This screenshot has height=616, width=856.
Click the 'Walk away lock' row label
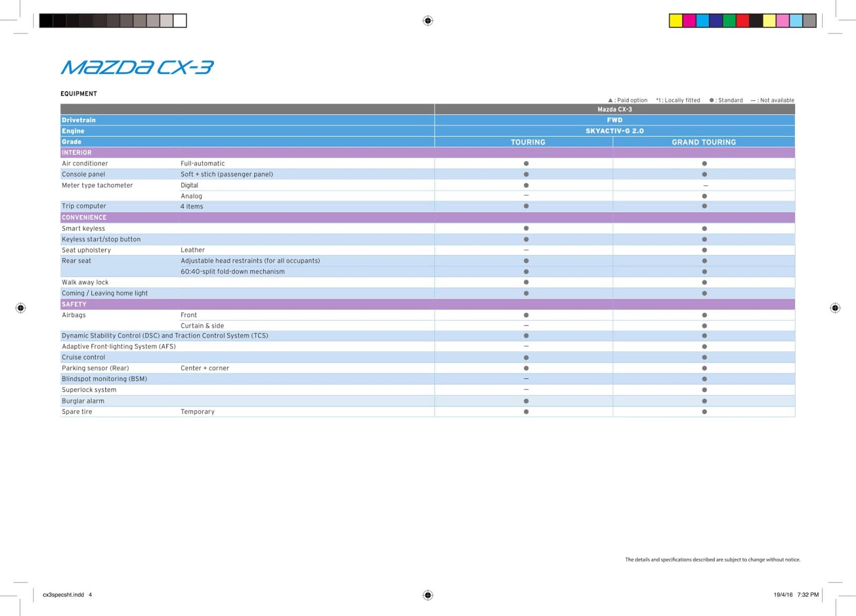[x=85, y=282]
